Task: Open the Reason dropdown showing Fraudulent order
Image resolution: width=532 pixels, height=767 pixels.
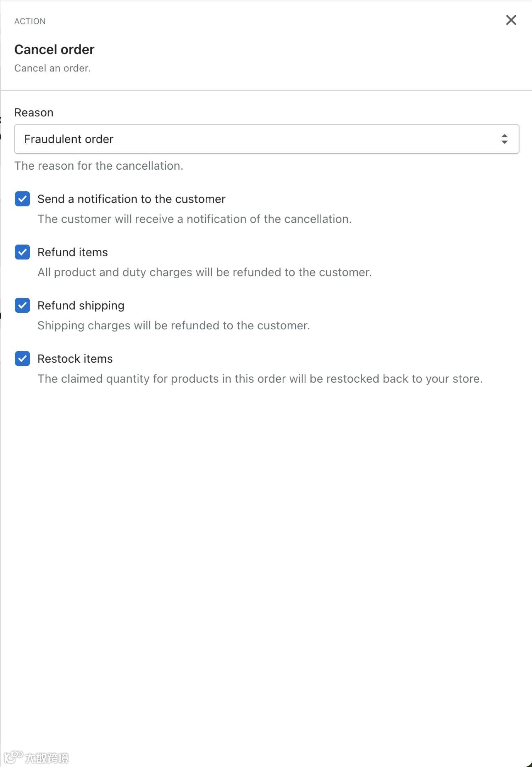Action: coord(266,139)
